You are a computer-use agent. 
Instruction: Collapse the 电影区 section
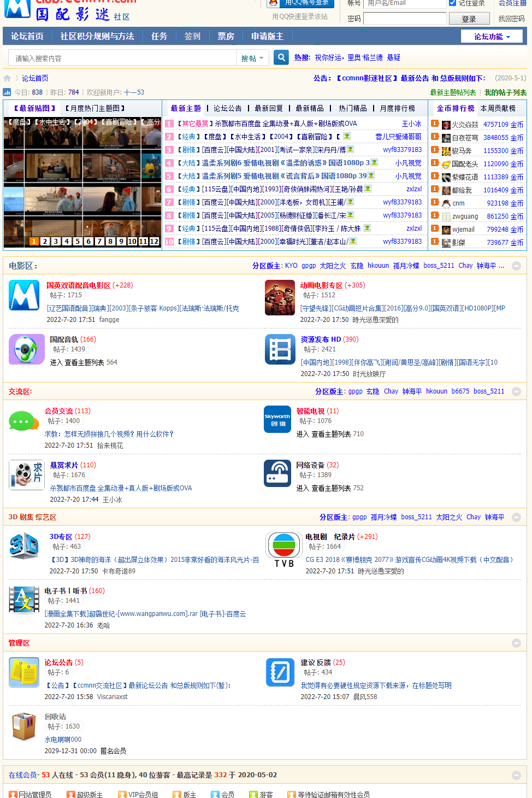tap(516, 266)
